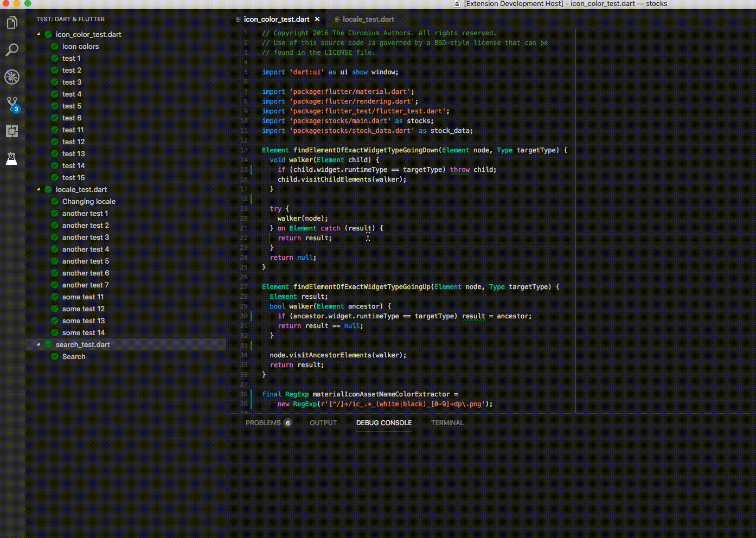This screenshot has width=756, height=538.
Task: Open the Test beaker icon
Action: (x=12, y=158)
